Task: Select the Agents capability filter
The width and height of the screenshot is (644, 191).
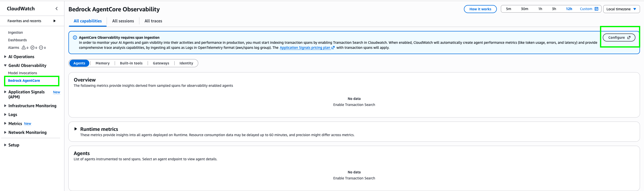Action: click(79, 63)
